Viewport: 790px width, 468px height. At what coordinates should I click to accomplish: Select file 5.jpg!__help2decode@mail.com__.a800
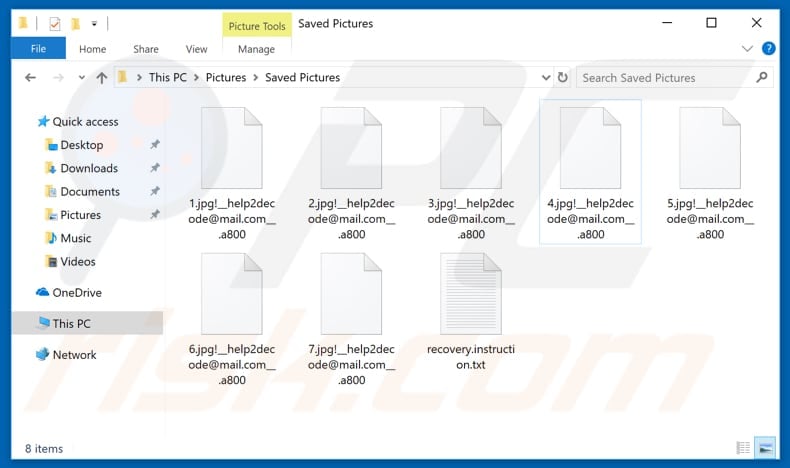coord(710,173)
